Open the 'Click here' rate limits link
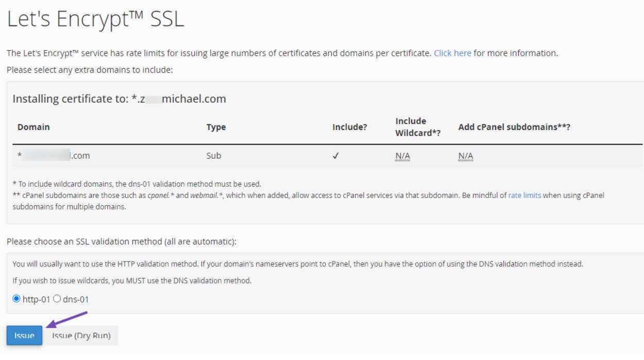Screen dimensions: 644x360 click(x=452, y=53)
